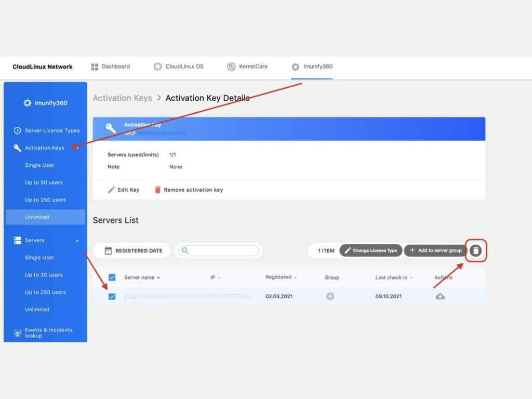Screen dimensions: 532x399
Task: Click the Imunify360 gear icon in top navigation
Action: click(x=296, y=67)
